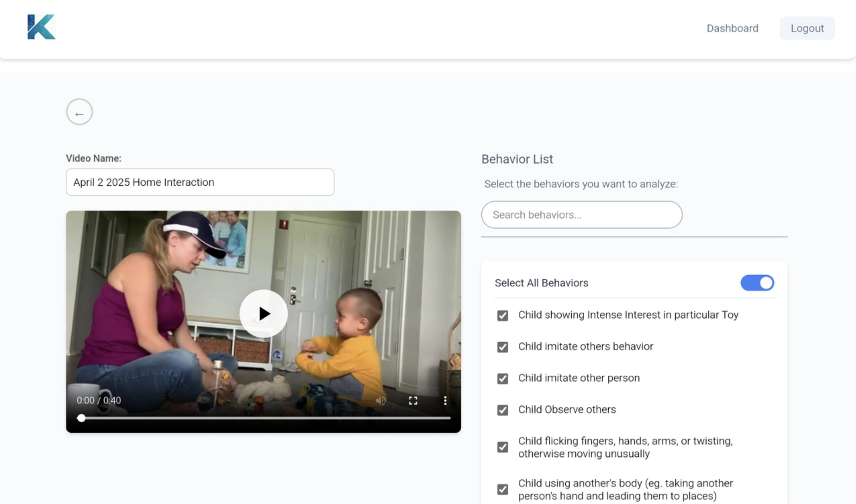The width and height of the screenshot is (856, 504).
Task: Uncheck 'Child imitate other person'
Action: [503, 379]
